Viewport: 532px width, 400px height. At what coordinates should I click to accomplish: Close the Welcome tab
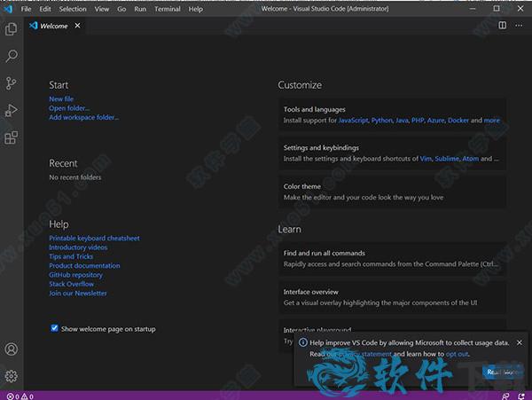[x=77, y=26]
